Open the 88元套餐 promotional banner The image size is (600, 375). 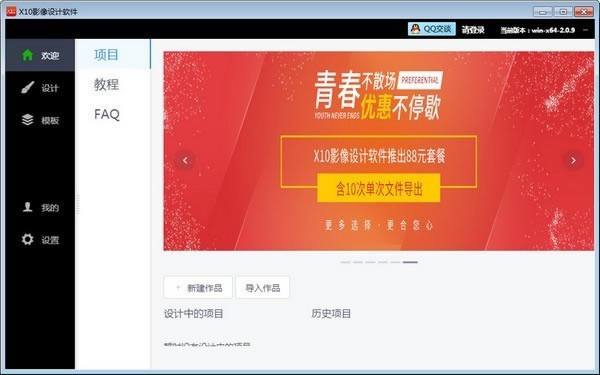click(378, 151)
